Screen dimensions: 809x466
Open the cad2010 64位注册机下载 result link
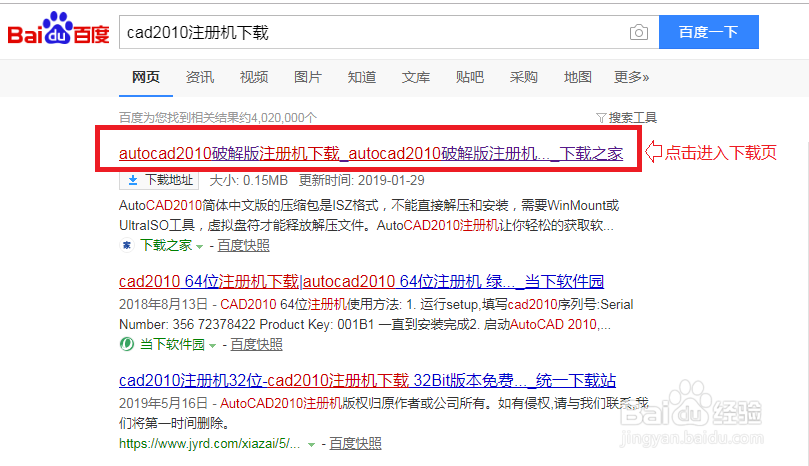coord(361,281)
